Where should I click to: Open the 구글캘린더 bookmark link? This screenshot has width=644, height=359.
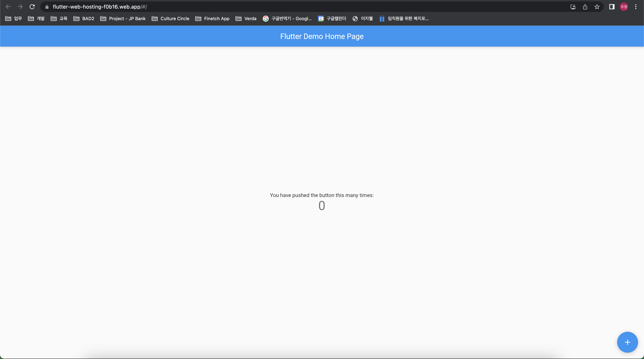332,18
